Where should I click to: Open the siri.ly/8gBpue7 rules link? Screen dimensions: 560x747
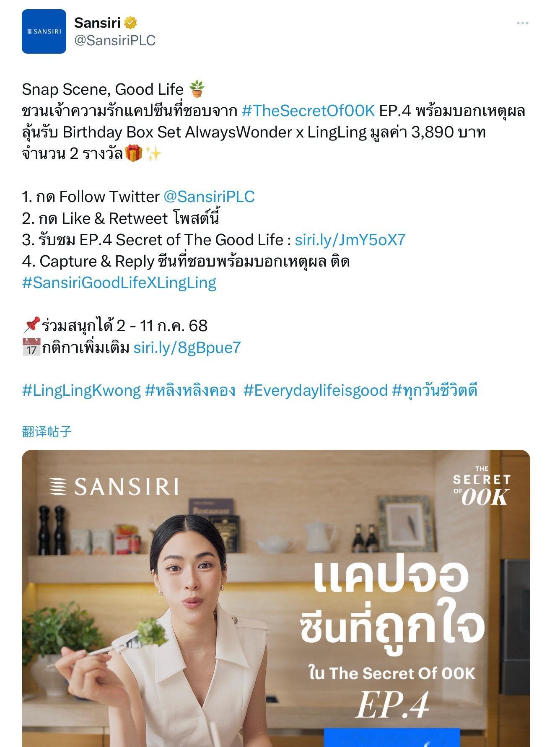tap(187, 347)
